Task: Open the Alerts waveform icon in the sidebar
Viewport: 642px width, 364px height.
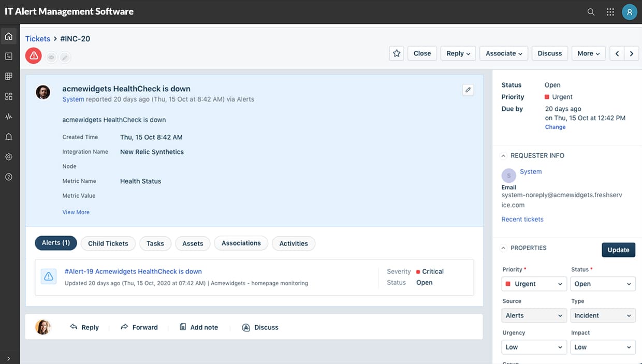Action: click(8, 117)
